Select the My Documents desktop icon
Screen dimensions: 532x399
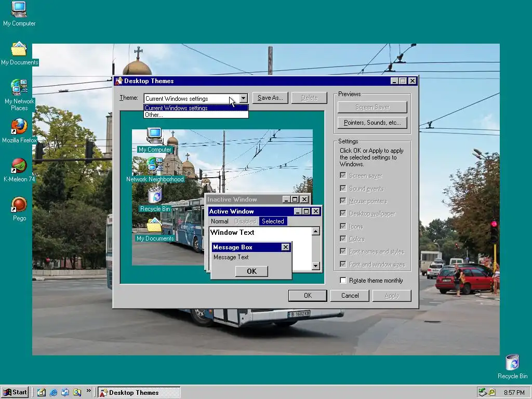point(19,54)
